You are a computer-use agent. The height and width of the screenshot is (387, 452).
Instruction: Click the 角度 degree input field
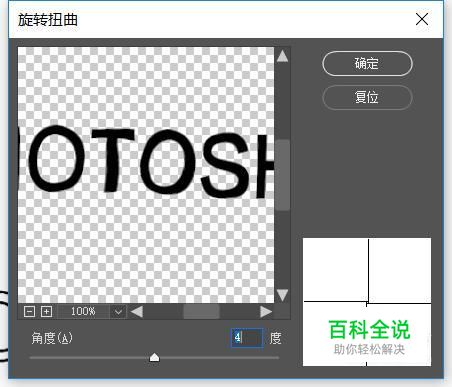click(x=247, y=338)
